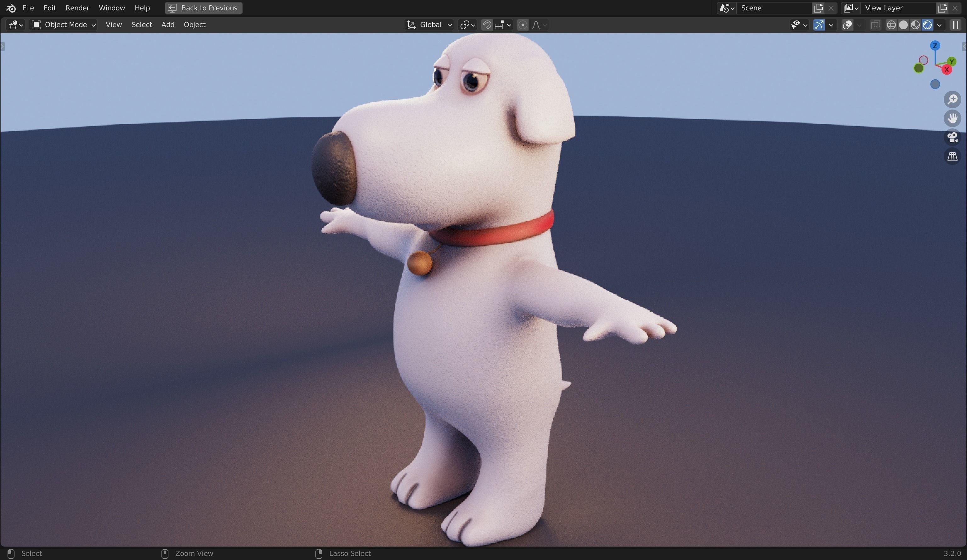This screenshot has height=560, width=967.
Task: Switch perspective/orthographic with grid icon
Action: click(x=953, y=156)
